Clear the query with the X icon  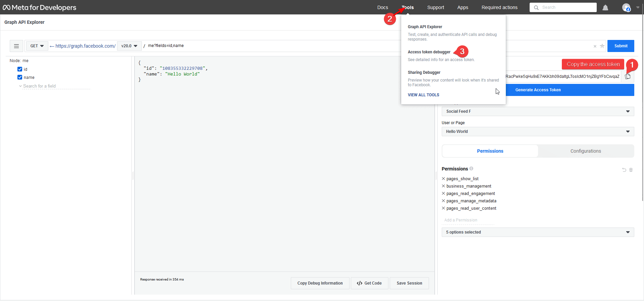tap(595, 46)
